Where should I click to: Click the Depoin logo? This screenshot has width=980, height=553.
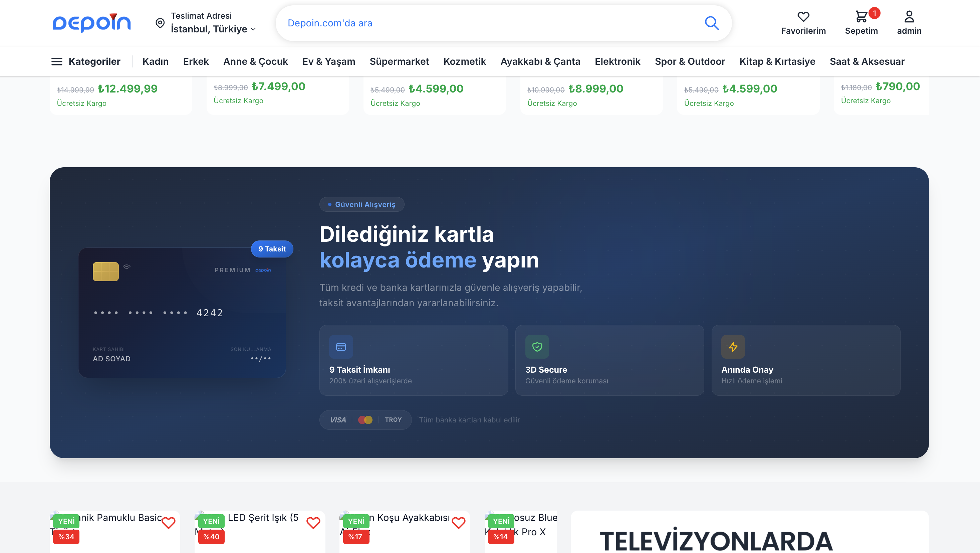(x=92, y=23)
